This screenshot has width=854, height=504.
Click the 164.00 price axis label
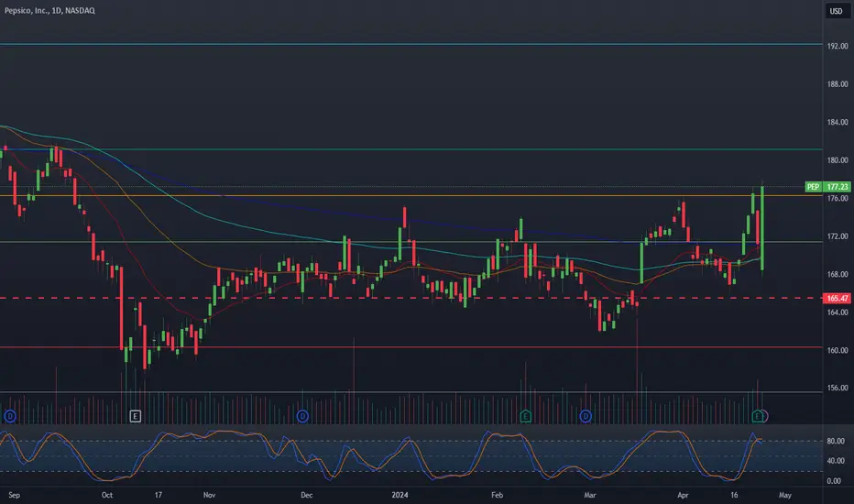838,312
